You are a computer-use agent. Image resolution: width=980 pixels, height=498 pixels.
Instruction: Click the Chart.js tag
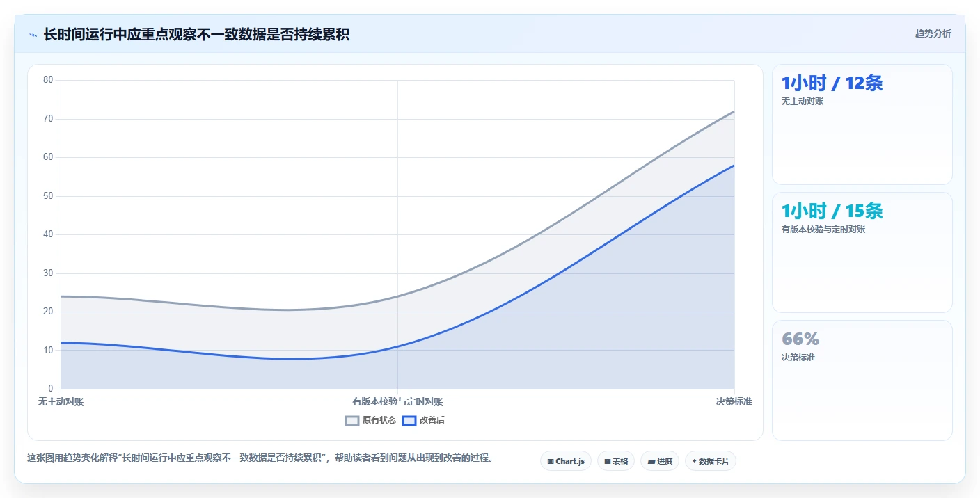point(565,461)
